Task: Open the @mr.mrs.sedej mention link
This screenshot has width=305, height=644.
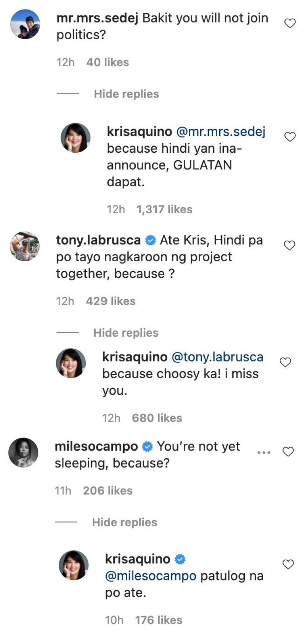Action: tap(221, 132)
